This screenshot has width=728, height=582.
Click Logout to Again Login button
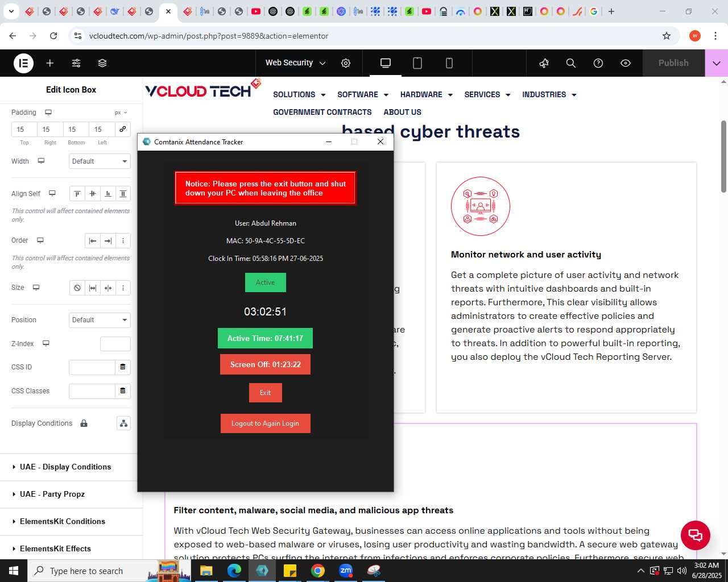point(265,423)
